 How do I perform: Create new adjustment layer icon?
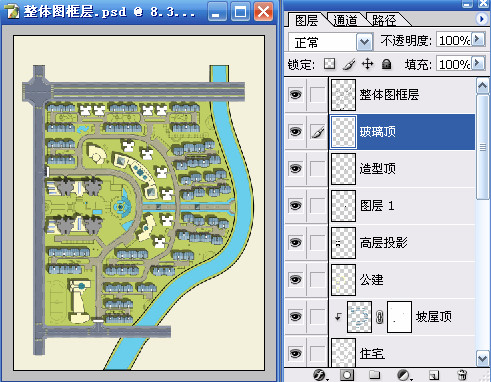coord(404,375)
